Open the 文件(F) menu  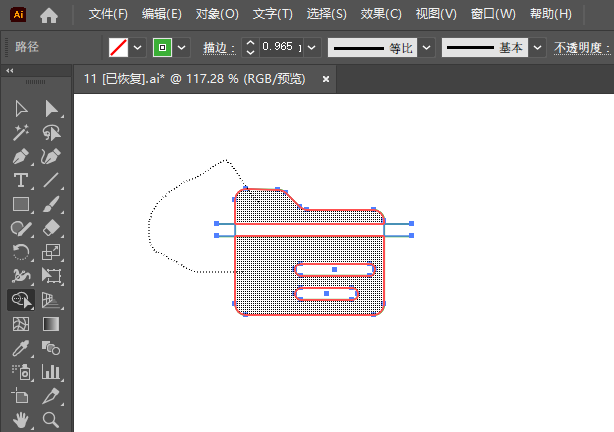108,14
